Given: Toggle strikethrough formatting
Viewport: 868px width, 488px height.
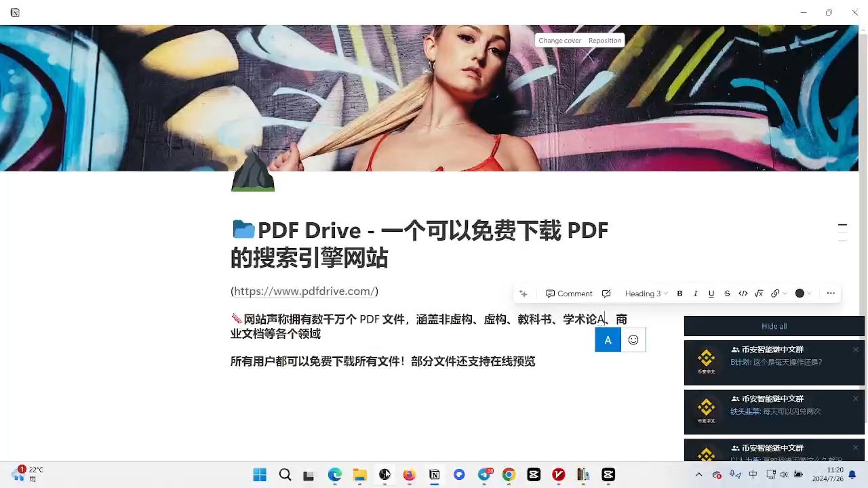Looking at the screenshot, I should click(727, 293).
